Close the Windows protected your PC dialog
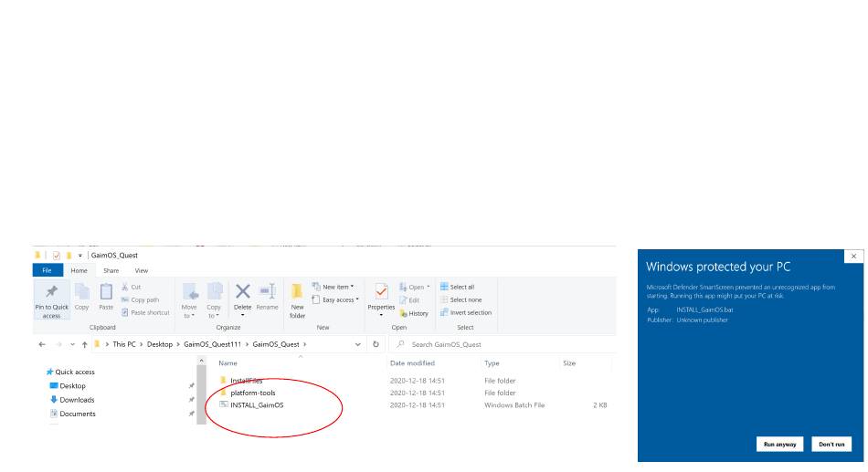This screenshot has width=868, height=472. pos(853,257)
